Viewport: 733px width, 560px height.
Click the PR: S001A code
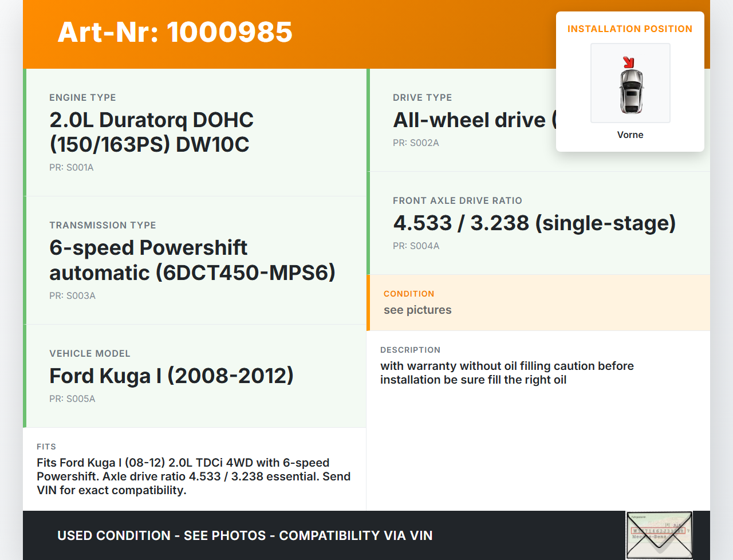coord(72,168)
